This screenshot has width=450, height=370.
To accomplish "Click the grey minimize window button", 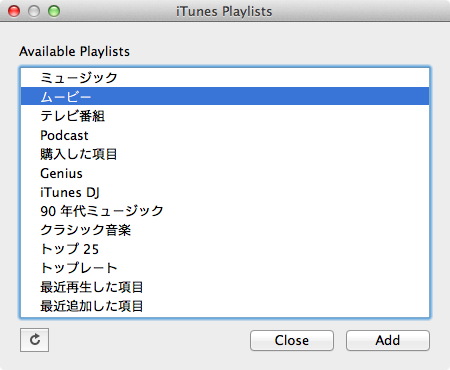I will [34, 11].
